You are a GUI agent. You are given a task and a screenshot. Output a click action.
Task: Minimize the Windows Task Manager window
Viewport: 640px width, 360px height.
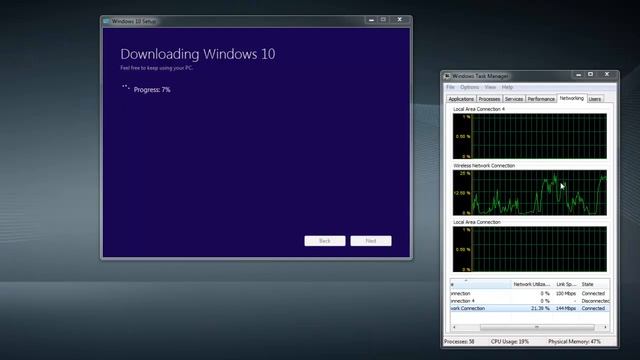pos(578,75)
